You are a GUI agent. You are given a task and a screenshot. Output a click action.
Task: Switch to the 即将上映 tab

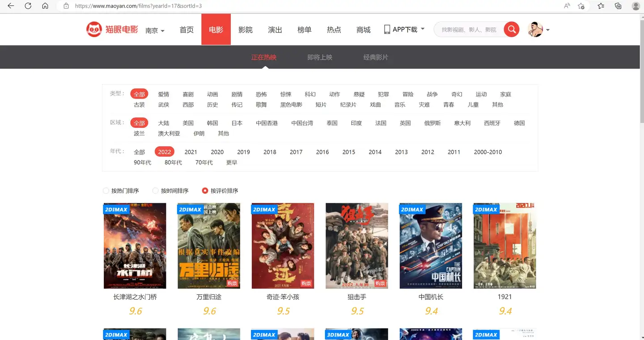320,57
